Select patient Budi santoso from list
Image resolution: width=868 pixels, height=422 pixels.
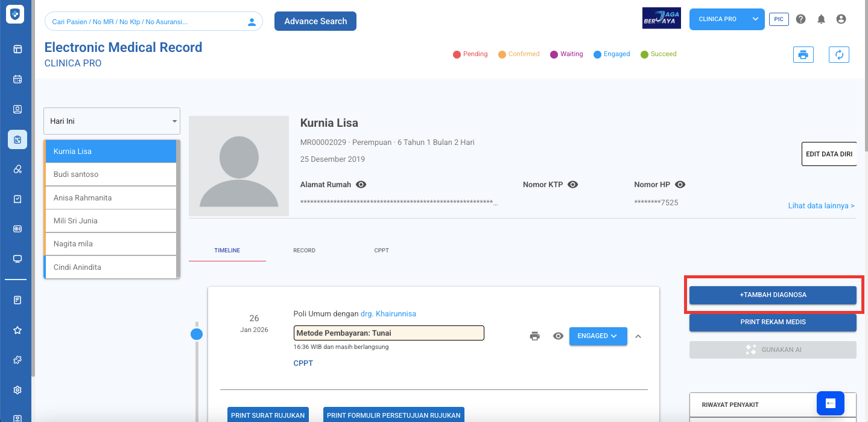[x=110, y=174]
